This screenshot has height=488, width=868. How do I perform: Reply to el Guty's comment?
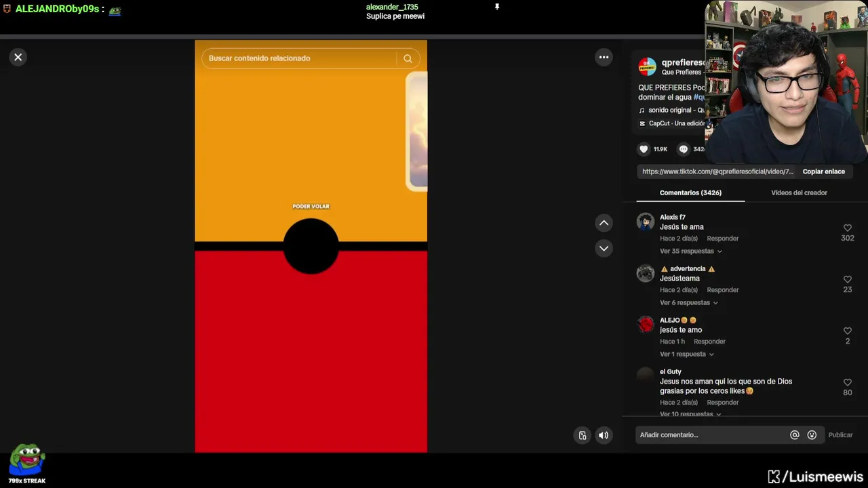[723, 403]
